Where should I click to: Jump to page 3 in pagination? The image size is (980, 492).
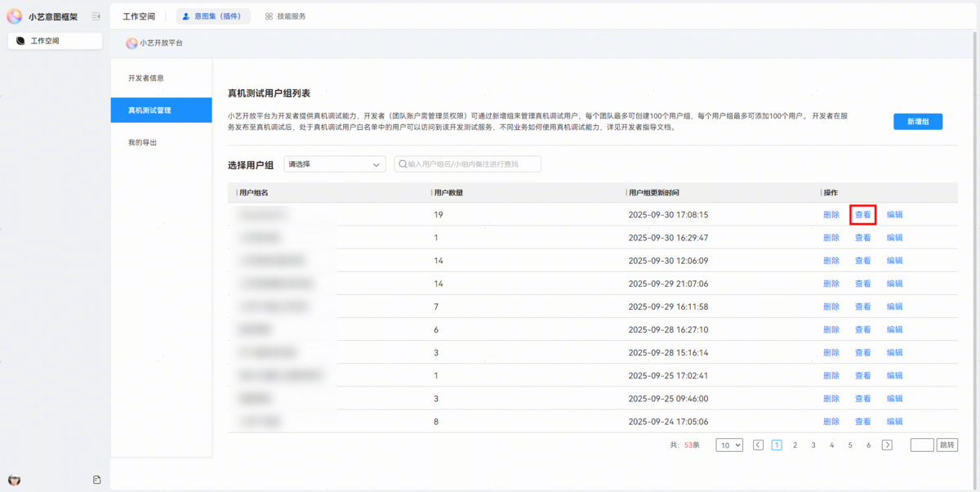point(813,445)
